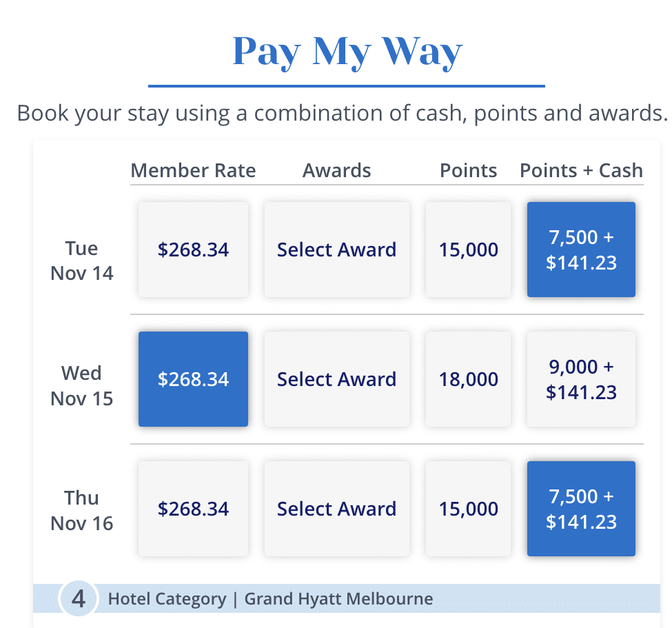Pick 15,000 points for Tue Nov 14

click(468, 250)
